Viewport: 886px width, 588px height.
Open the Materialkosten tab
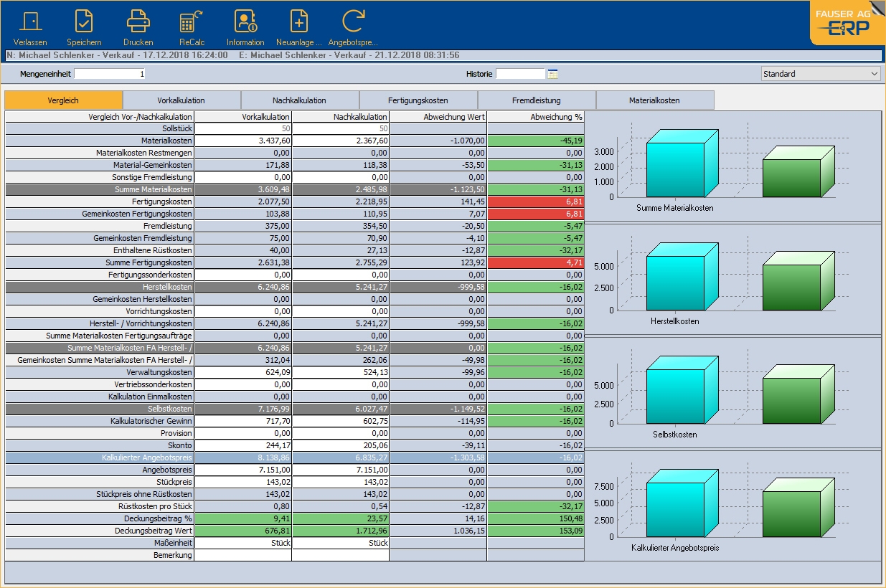click(x=655, y=100)
